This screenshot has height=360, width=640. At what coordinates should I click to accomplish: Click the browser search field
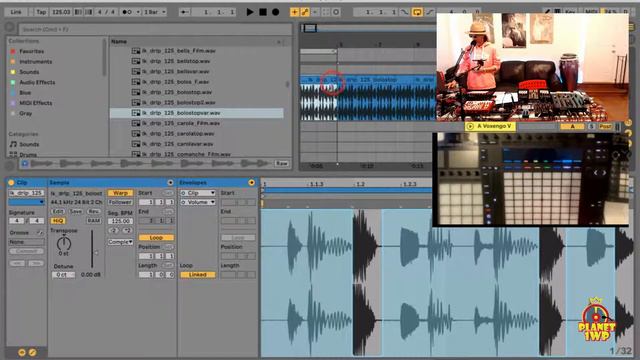click(x=155, y=29)
